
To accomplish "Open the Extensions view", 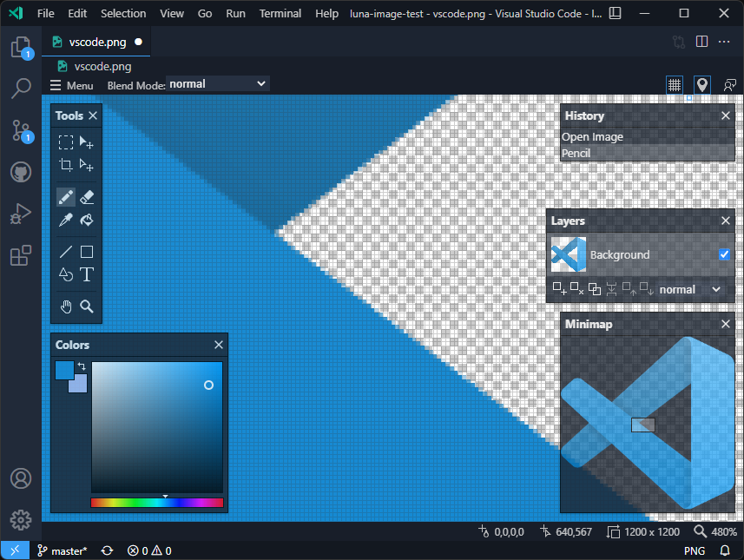I will [x=21, y=255].
